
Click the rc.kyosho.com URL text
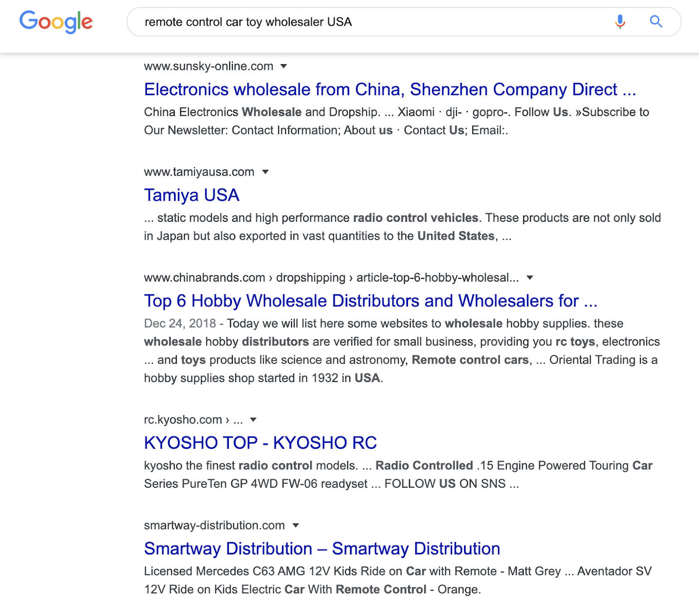point(194,420)
